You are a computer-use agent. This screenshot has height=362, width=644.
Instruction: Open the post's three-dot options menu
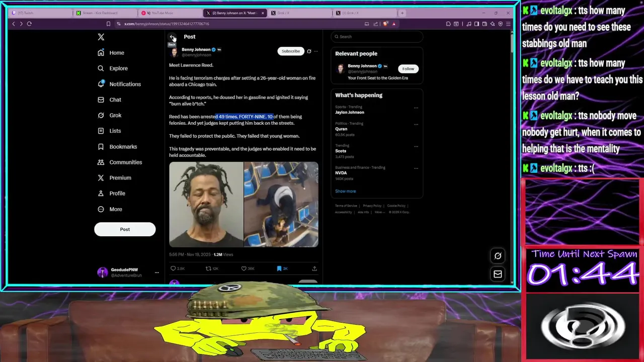[316, 51]
